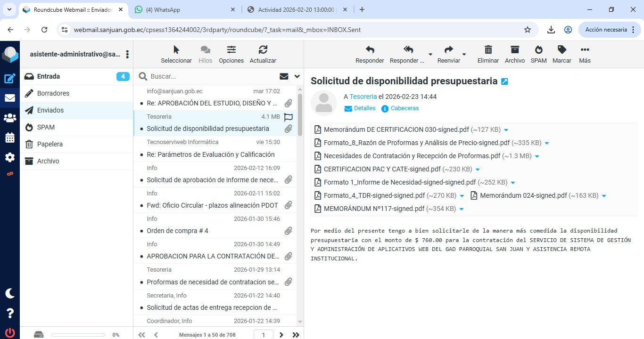Viewport: 644px width, 339px height.
Task: Expand search options chevron next to Buscar
Action: pyautogui.click(x=297, y=76)
